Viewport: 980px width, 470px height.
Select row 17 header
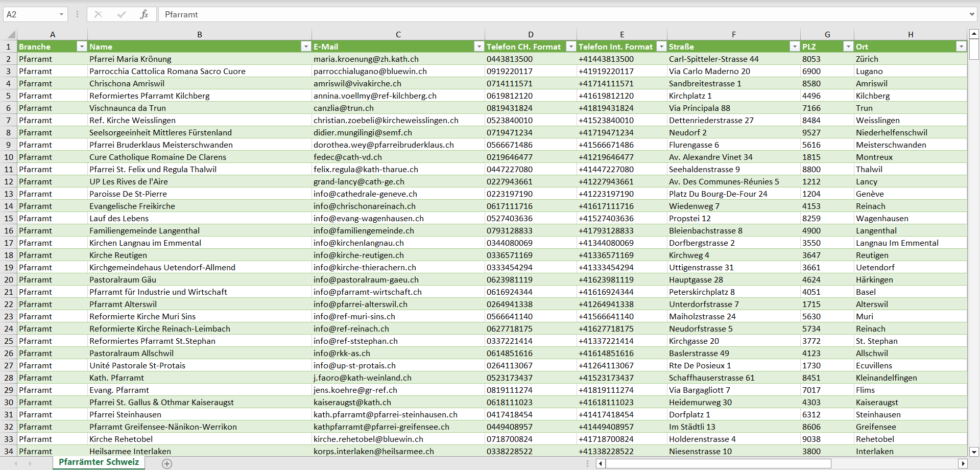point(9,243)
